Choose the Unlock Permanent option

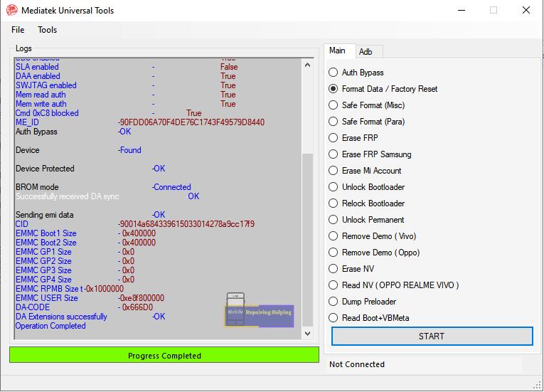pos(366,219)
